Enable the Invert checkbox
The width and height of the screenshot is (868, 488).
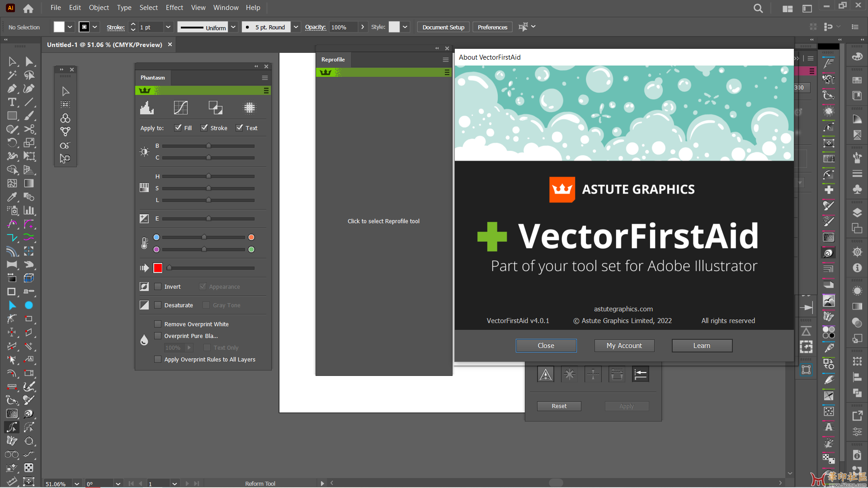(158, 286)
